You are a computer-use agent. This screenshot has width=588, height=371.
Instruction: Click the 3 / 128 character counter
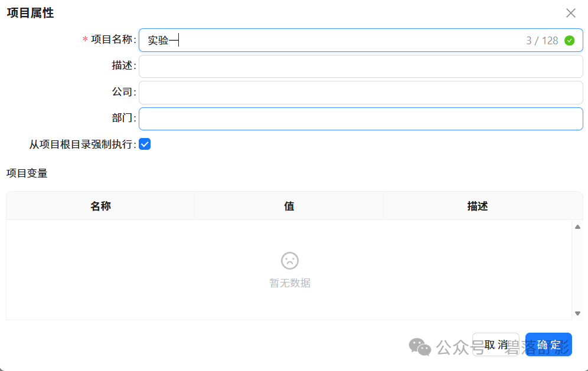click(x=542, y=41)
